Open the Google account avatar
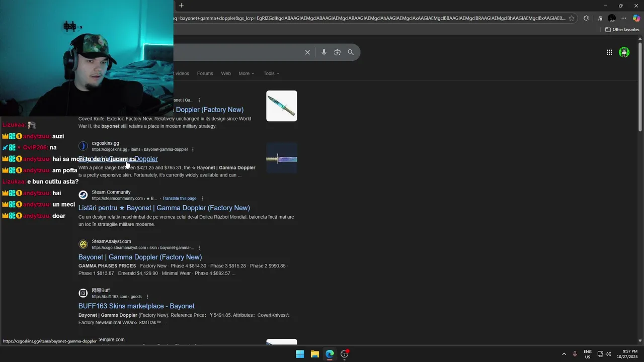The width and height of the screenshot is (644, 362). pyautogui.click(x=624, y=52)
